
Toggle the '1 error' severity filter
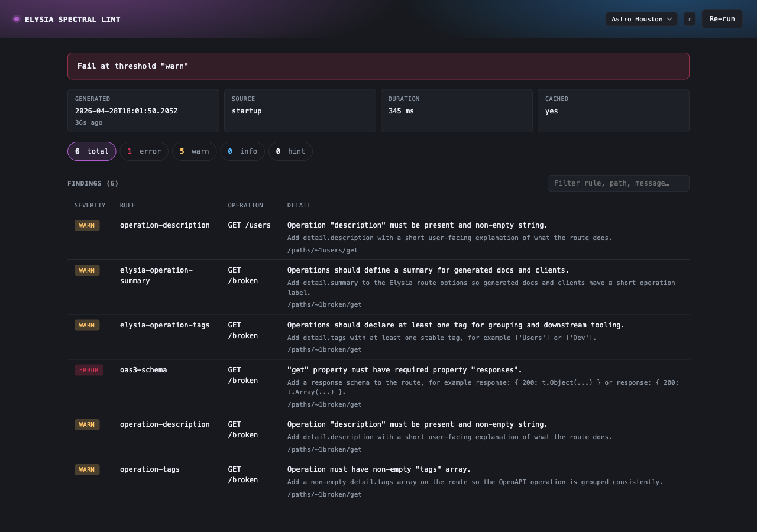pyautogui.click(x=144, y=151)
